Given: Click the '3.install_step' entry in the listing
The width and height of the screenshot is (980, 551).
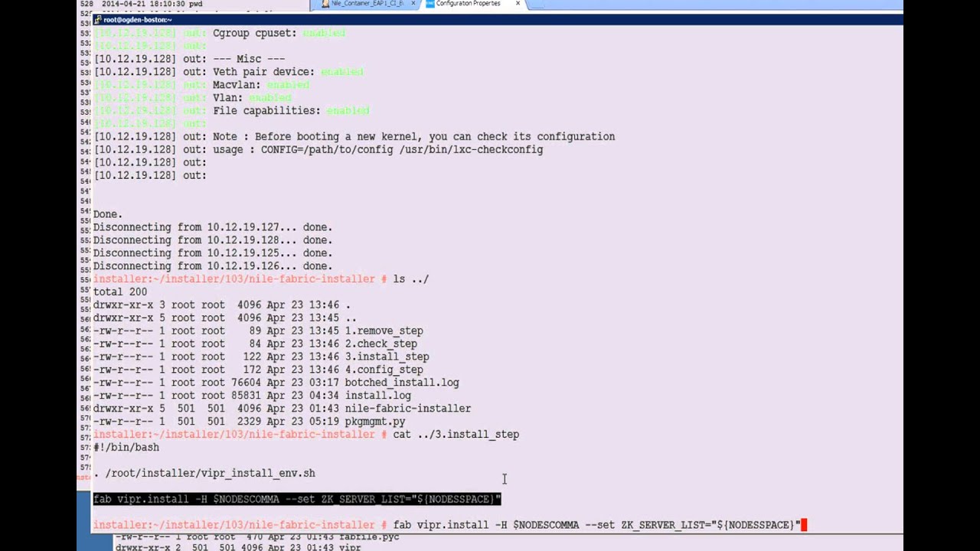Looking at the screenshot, I should click(x=387, y=357).
